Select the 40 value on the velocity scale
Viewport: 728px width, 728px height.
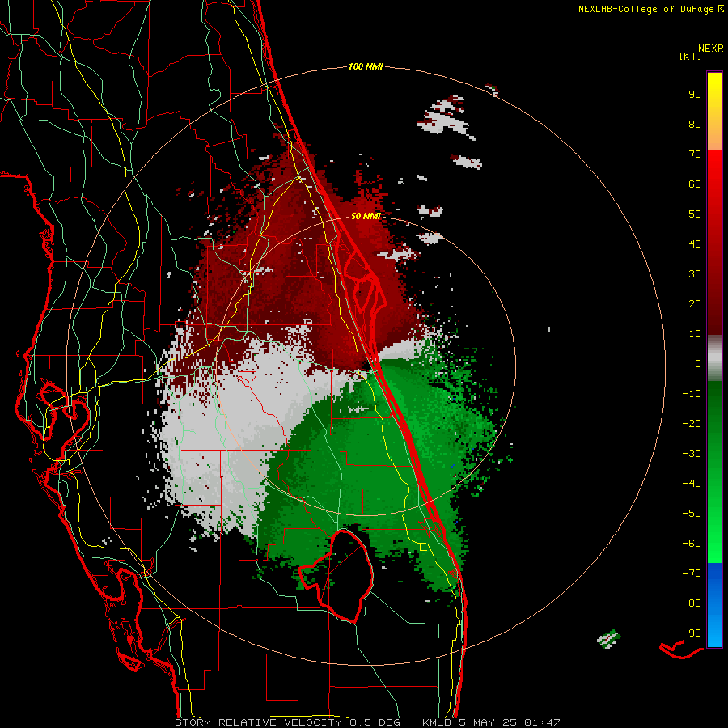click(x=695, y=244)
